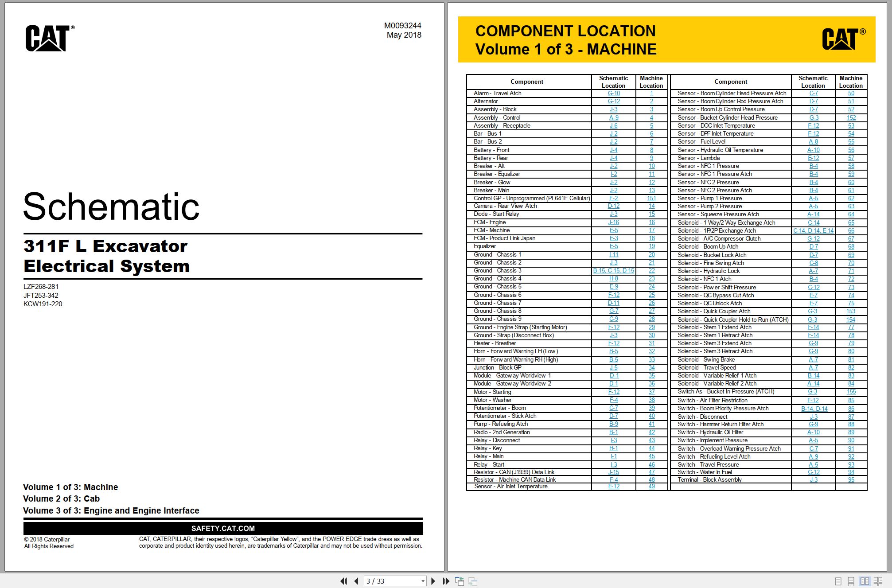
Task: Open machine location 27 for Ground - Chassis 8
Action: (651, 311)
